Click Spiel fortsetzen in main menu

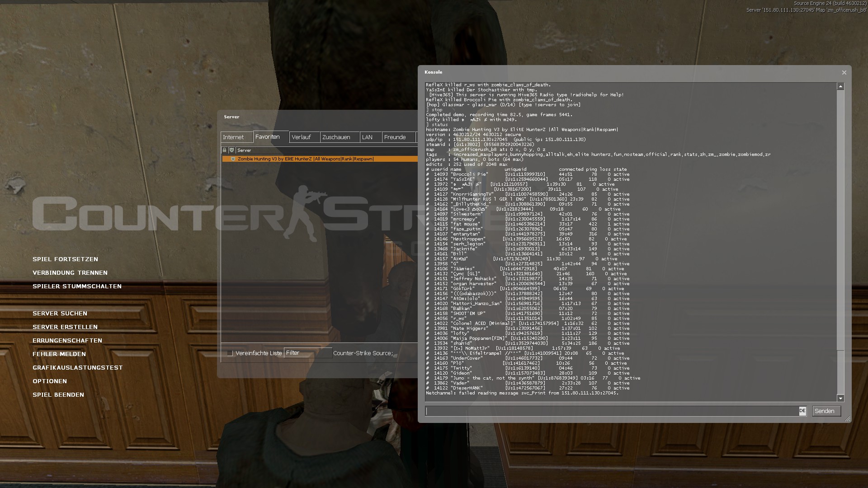[65, 259]
